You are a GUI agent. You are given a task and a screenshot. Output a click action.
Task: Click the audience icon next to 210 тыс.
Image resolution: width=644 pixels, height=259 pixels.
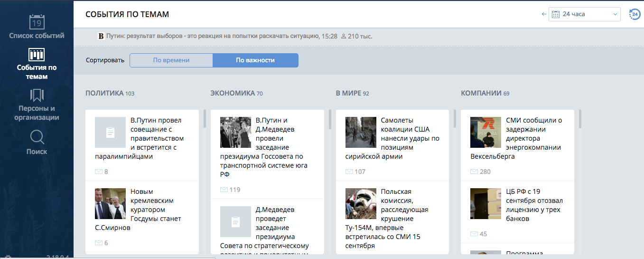344,36
